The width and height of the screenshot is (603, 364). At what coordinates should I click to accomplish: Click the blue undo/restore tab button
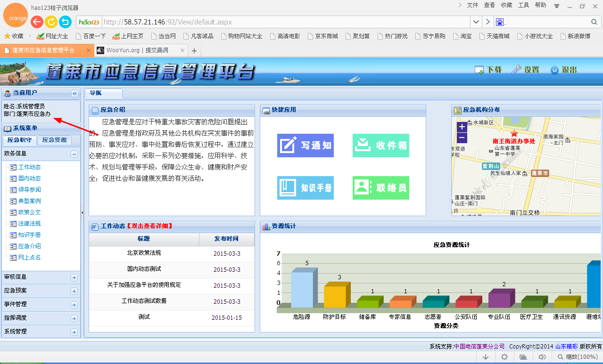(x=65, y=22)
